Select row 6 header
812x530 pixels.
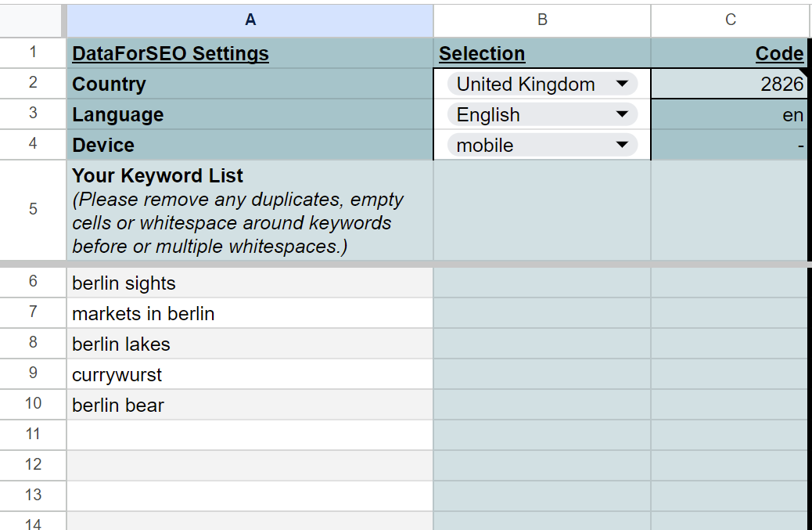click(x=33, y=283)
